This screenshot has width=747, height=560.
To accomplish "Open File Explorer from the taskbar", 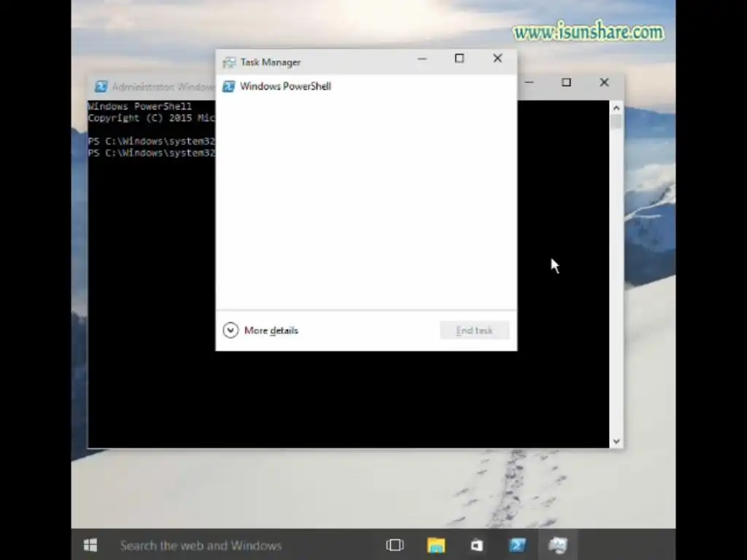I will pyautogui.click(x=436, y=545).
